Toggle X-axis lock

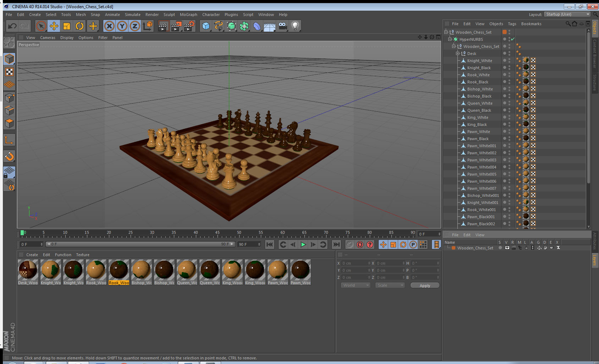pyautogui.click(x=109, y=26)
